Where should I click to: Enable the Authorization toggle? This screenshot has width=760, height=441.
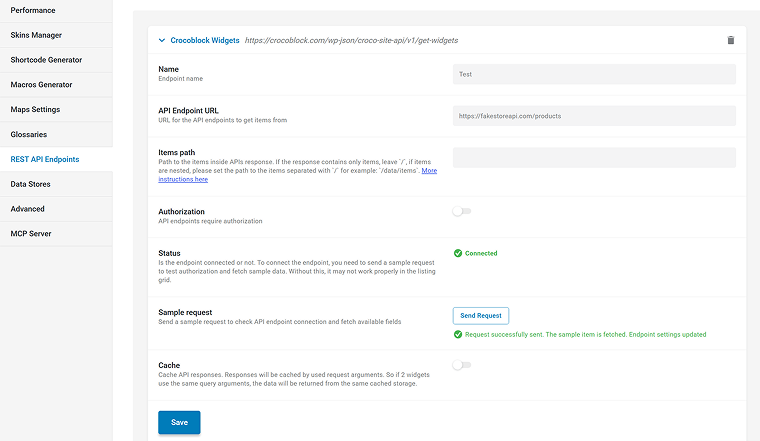point(462,211)
